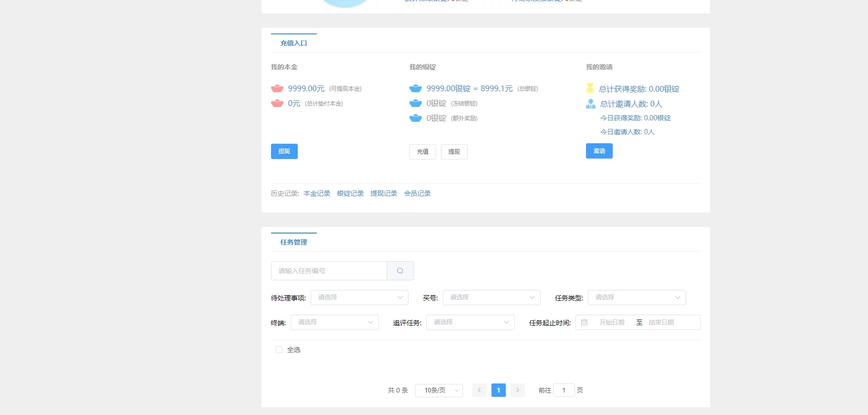Switch to the 充值入口 tab

(294, 43)
